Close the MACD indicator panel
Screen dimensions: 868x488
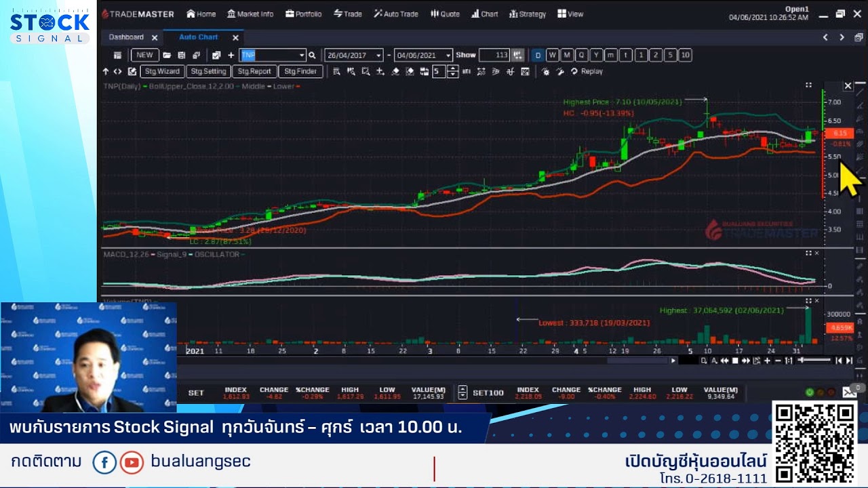pos(816,253)
